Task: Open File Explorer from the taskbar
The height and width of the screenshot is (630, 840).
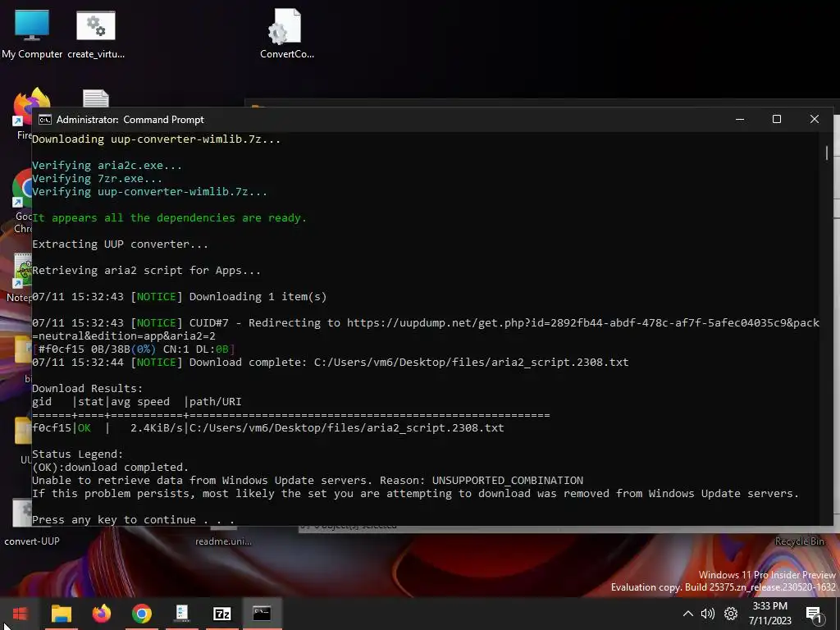Action: pos(61,614)
